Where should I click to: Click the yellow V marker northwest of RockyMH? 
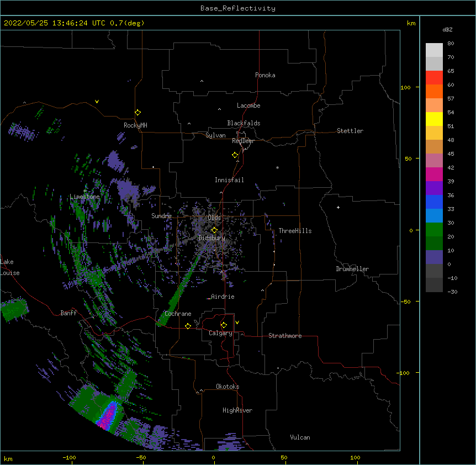pyautogui.click(x=97, y=102)
